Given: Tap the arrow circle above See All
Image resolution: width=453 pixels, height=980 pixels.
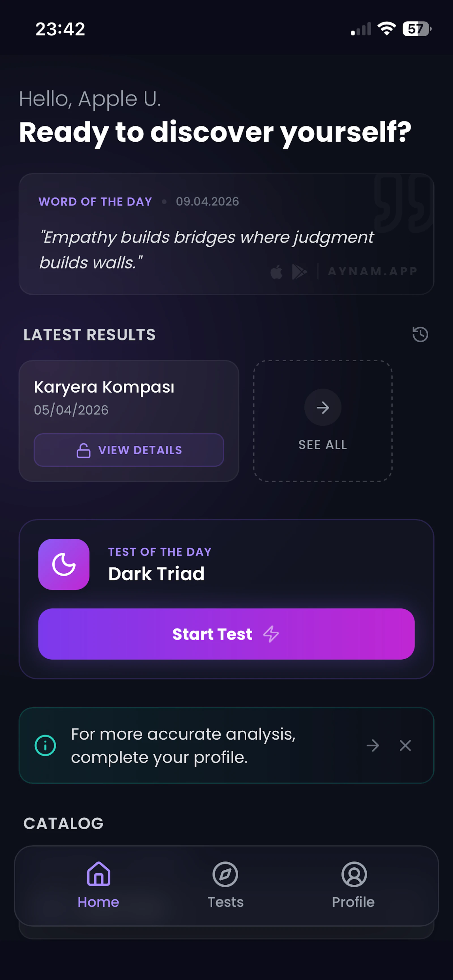Looking at the screenshot, I should (323, 408).
